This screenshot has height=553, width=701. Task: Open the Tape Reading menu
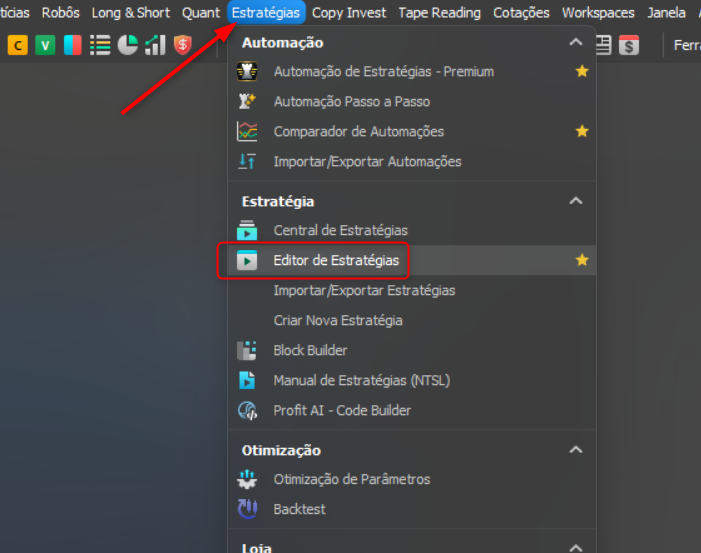tap(439, 13)
